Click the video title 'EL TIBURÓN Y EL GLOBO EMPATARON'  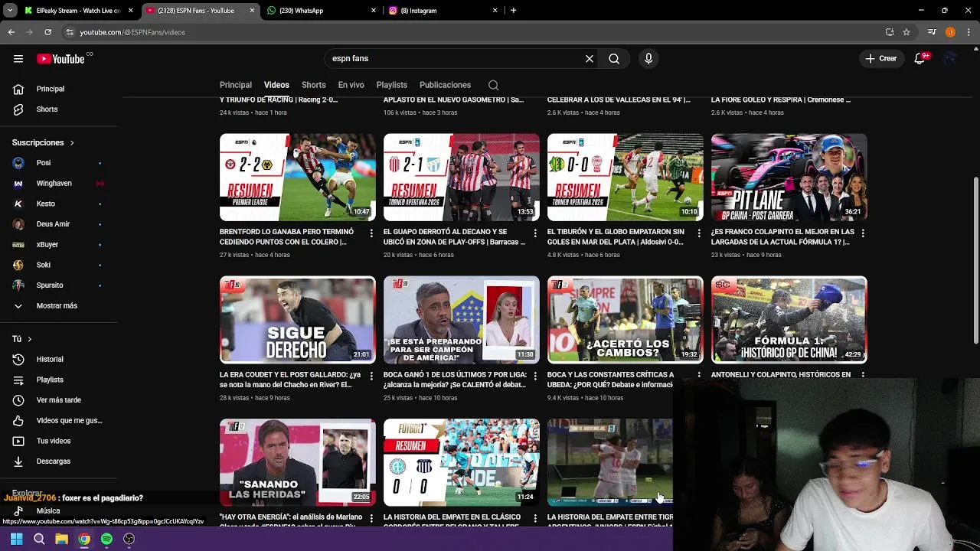pos(616,236)
